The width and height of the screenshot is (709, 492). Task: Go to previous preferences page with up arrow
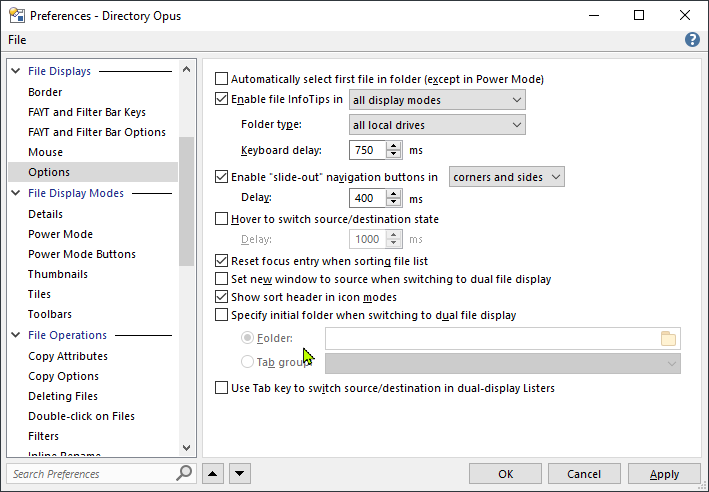tap(213, 474)
